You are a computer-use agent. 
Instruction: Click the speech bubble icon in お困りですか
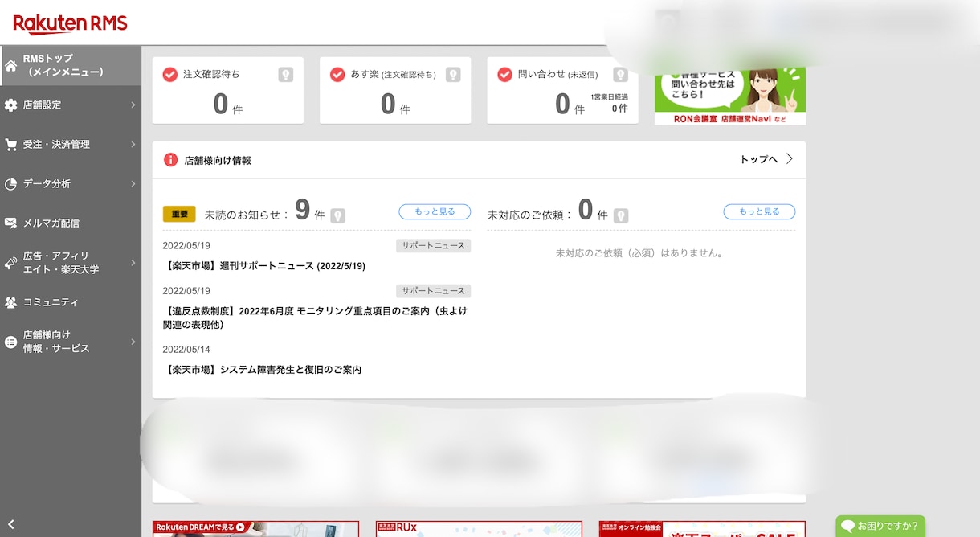(847, 527)
